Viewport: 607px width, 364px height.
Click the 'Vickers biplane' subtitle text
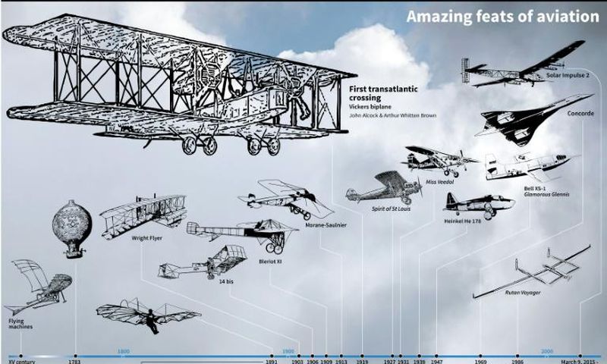click(x=370, y=107)
